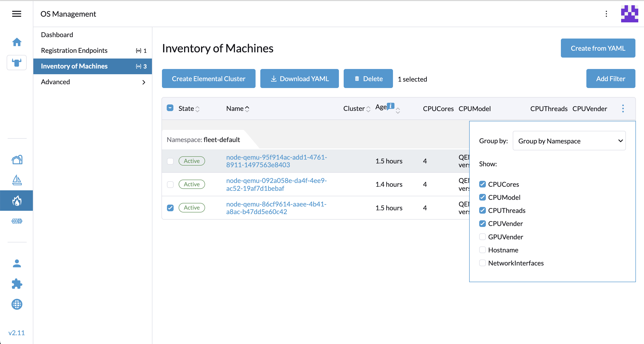This screenshot has height=344, width=644.
Task: Go to the Home icon in sidebar
Action: click(17, 42)
